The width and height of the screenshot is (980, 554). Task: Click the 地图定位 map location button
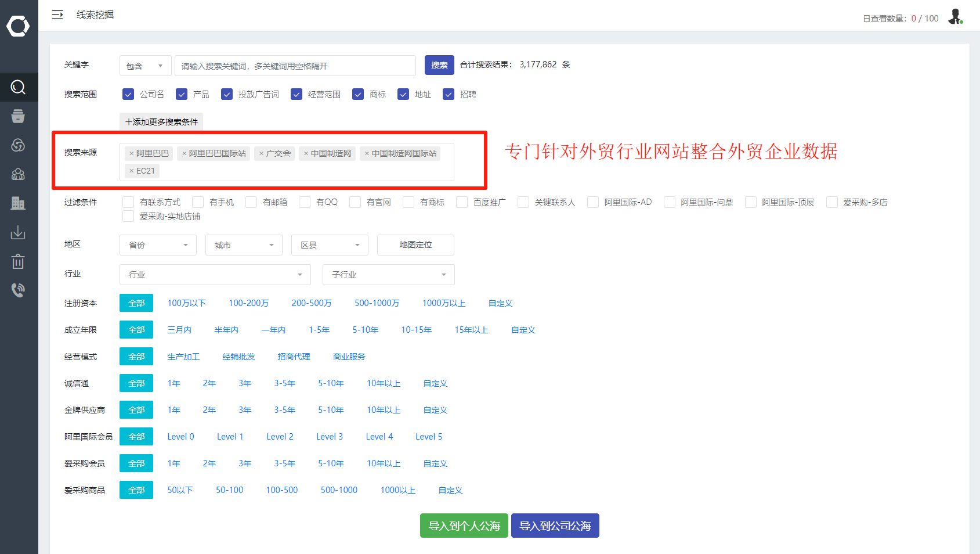[x=415, y=245]
